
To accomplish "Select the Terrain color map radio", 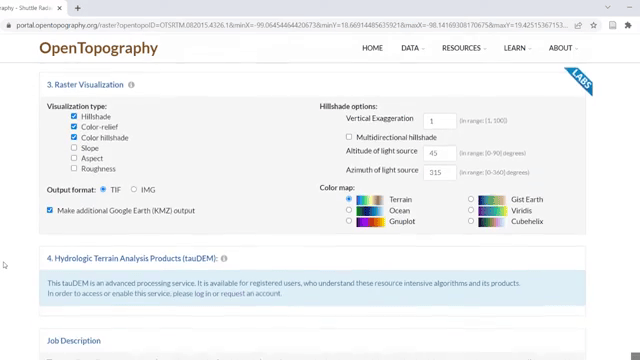I will pyautogui.click(x=349, y=199).
